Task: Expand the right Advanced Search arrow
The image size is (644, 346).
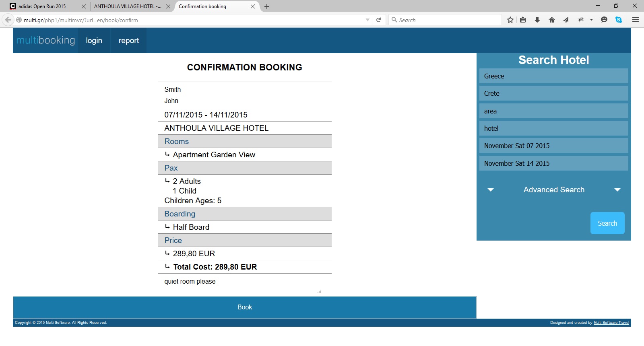Action: click(x=617, y=190)
